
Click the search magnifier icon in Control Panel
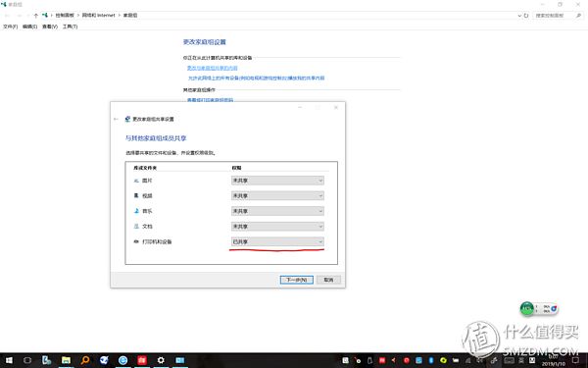click(x=578, y=16)
